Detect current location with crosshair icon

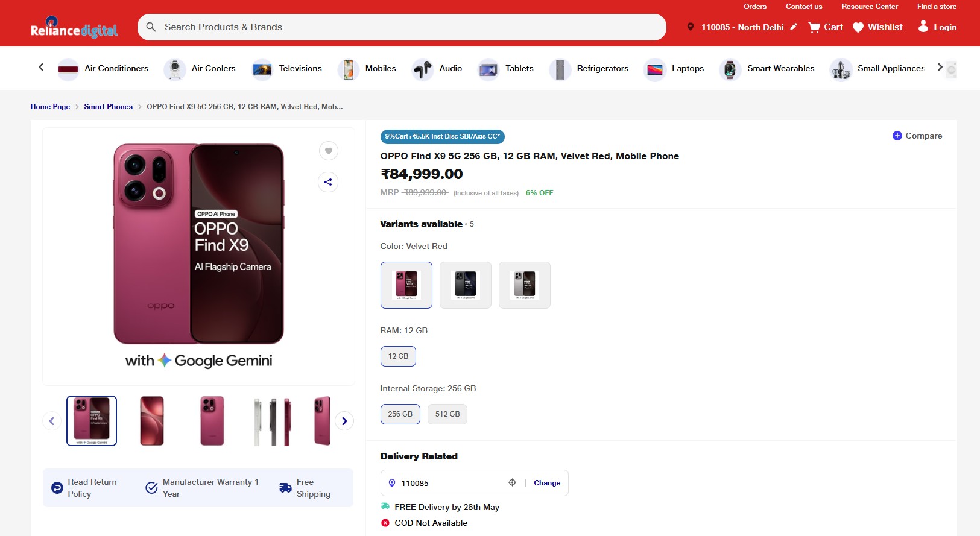click(512, 482)
